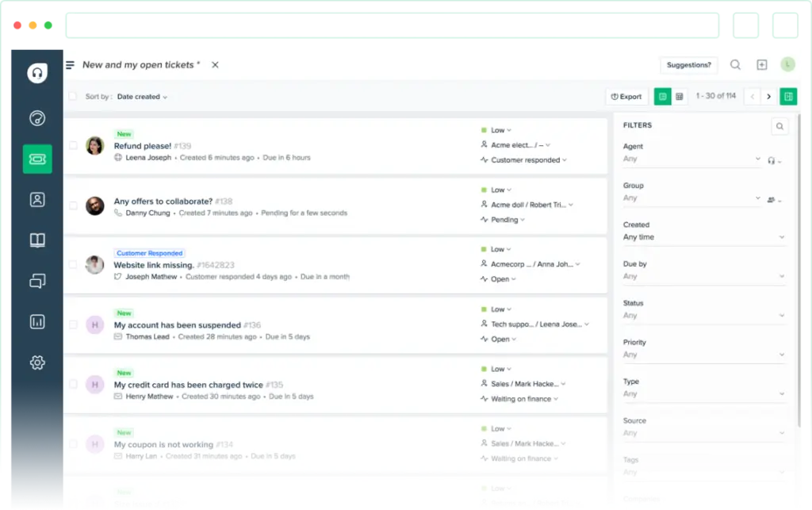The height and width of the screenshot is (510, 812).
Task: Click the Suggestions button
Action: click(688, 64)
